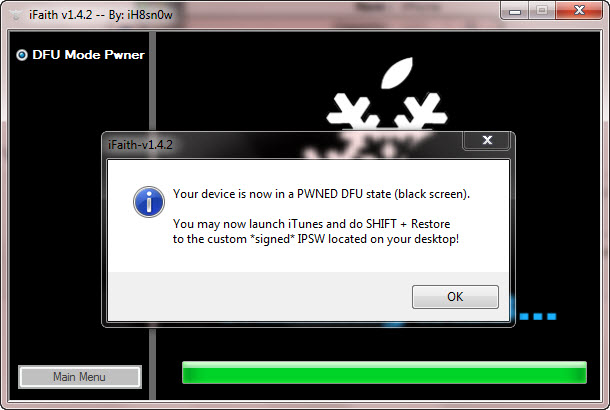Click the DFU Mode Pwner label text
The image size is (610, 410).
tap(88, 55)
